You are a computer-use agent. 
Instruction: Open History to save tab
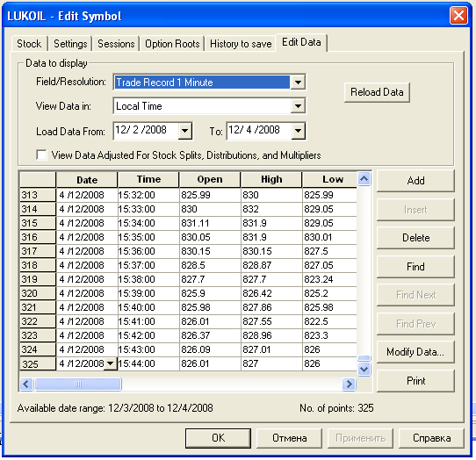click(241, 44)
